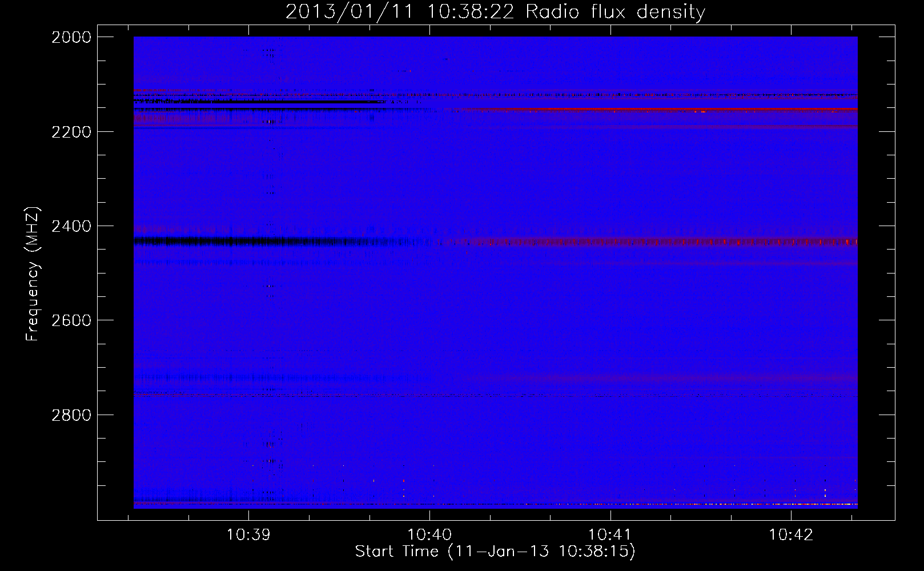The height and width of the screenshot is (571, 924).
Task: Click the "Start Time (11-Jan-13 10:38:15)" label
Action: [x=495, y=552]
